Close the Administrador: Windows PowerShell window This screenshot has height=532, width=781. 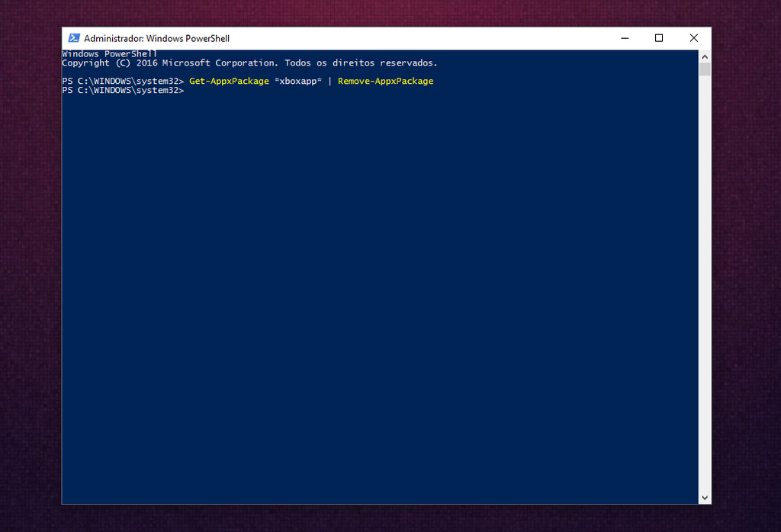point(694,38)
